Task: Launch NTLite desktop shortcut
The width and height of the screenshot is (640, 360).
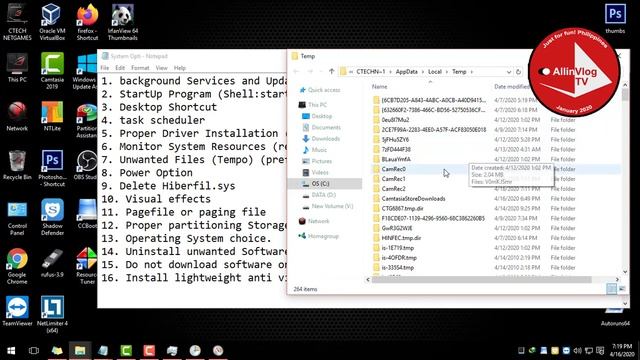Action: [x=52, y=116]
